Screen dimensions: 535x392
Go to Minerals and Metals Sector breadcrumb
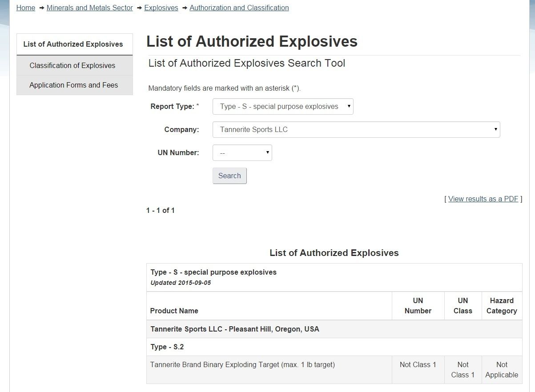(89, 8)
